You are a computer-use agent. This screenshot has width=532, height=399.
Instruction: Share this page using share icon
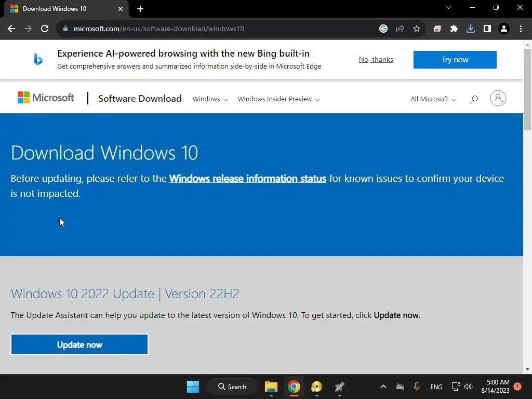pyautogui.click(x=400, y=29)
